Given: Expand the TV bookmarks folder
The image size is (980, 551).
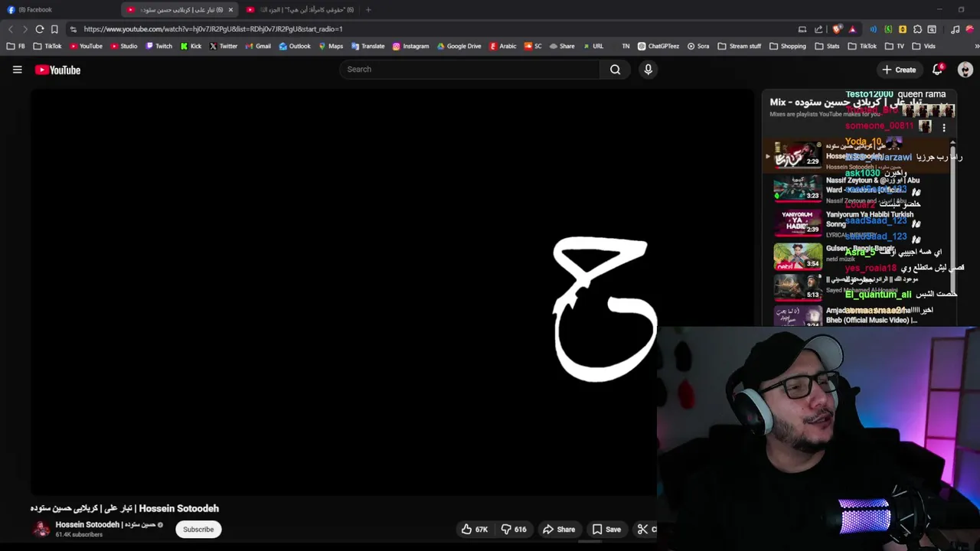Looking at the screenshot, I should click(x=894, y=46).
